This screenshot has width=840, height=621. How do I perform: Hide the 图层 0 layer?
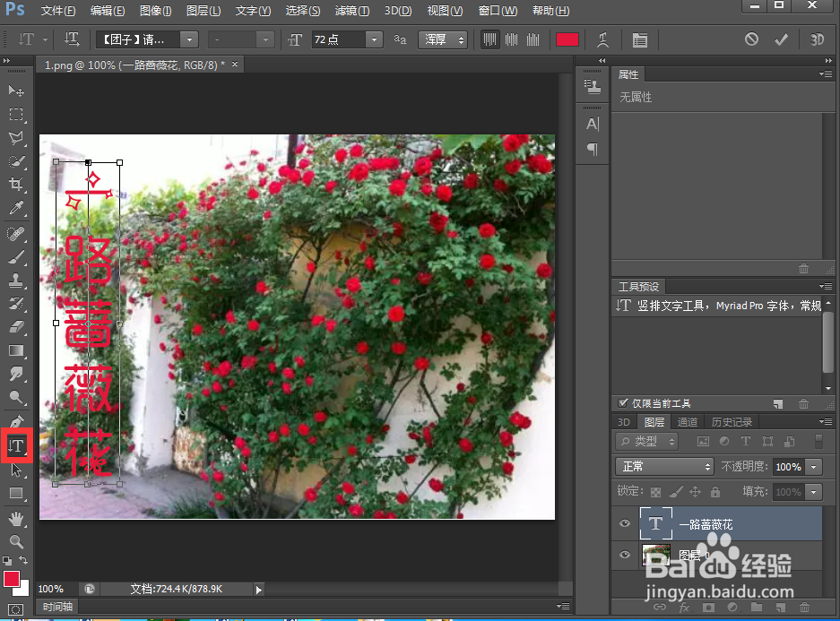(625, 555)
